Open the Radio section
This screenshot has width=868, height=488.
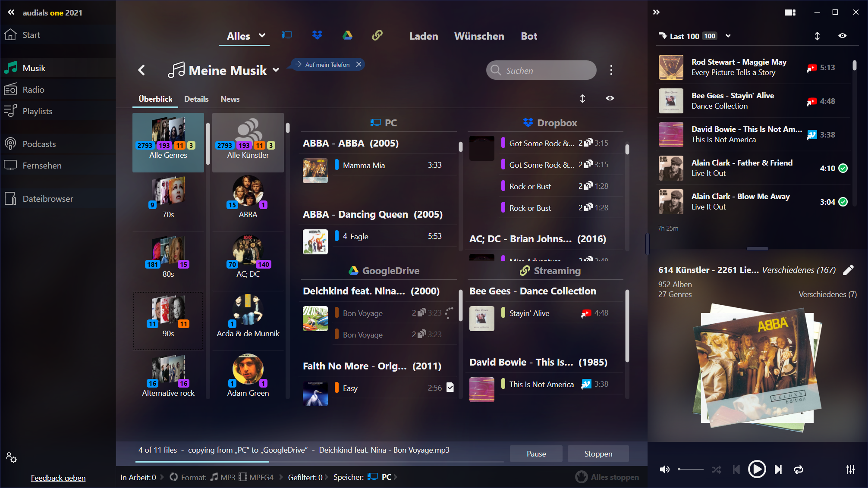(x=58, y=90)
